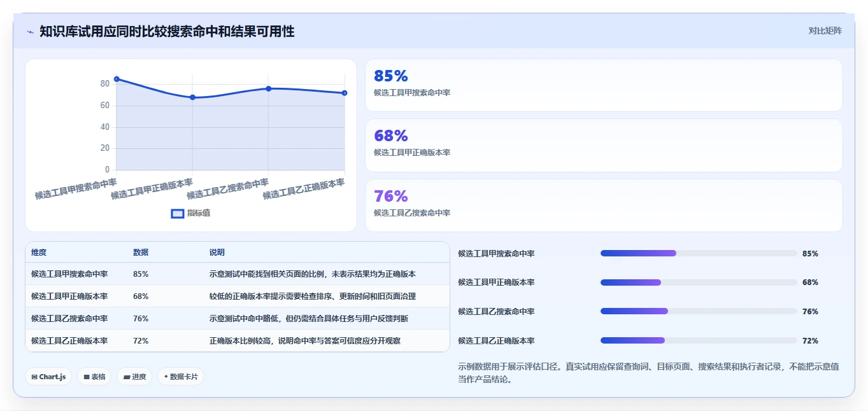Image resolution: width=868 pixels, height=411 pixels.
Task: Click the 候选工具甲正确版本率 progress bar
Action: coord(699,282)
